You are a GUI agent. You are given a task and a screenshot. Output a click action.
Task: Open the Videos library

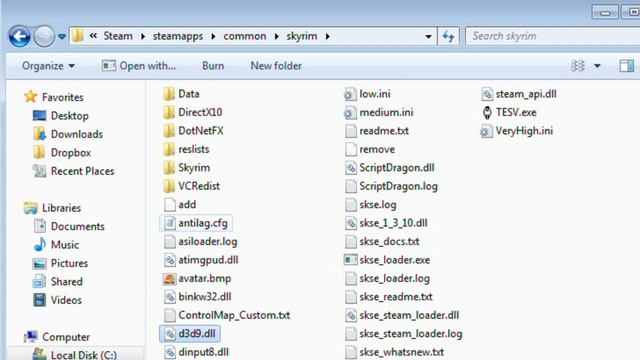[x=57, y=300]
